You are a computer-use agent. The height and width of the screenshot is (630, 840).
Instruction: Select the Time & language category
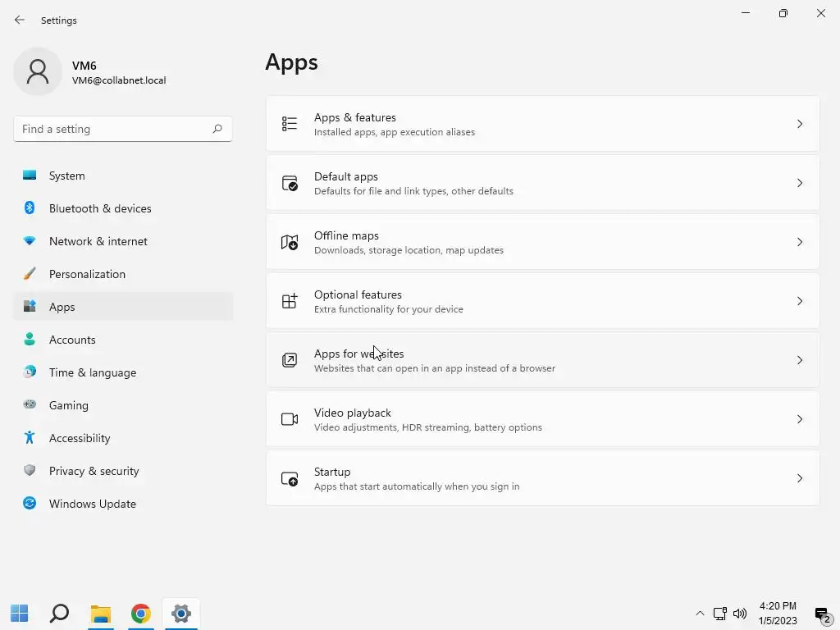click(x=93, y=372)
